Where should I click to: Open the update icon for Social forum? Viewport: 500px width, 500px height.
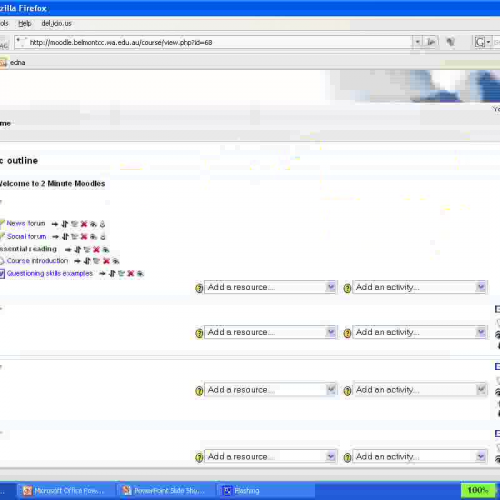coord(75,237)
